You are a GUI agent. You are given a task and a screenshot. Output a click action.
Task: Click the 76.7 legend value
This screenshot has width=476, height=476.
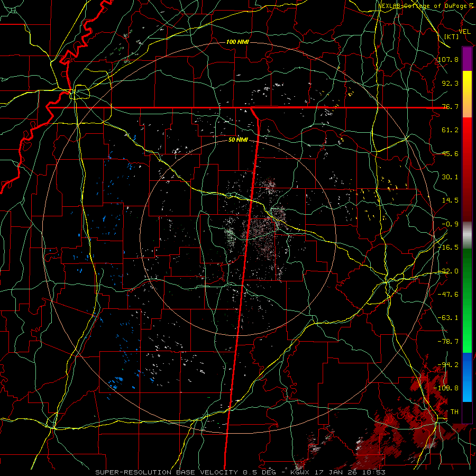click(450, 106)
